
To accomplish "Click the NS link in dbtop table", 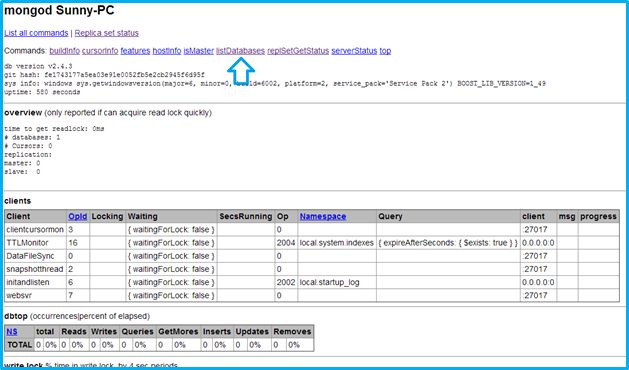I will (x=12, y=331).
